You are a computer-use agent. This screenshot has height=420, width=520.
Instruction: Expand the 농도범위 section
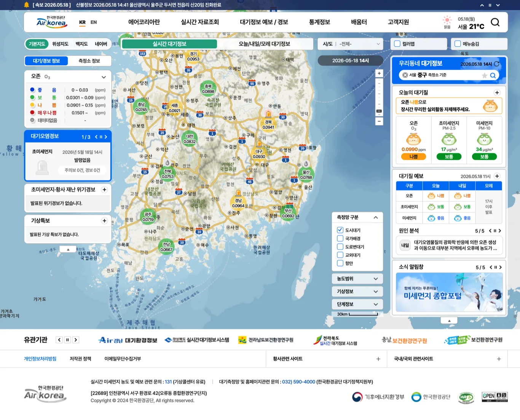click(357, 278)
